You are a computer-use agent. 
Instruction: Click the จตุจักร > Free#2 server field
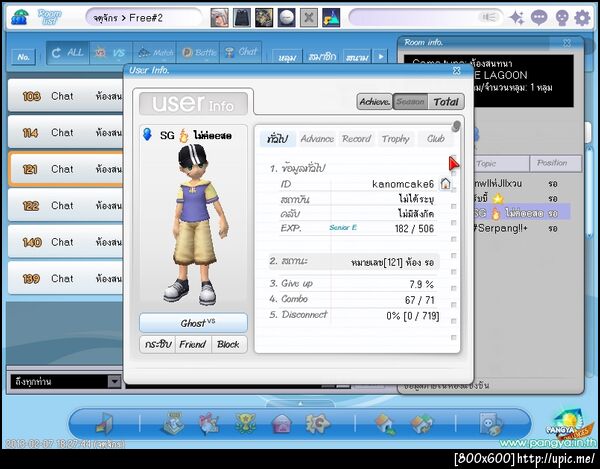[x=143, y=18]
